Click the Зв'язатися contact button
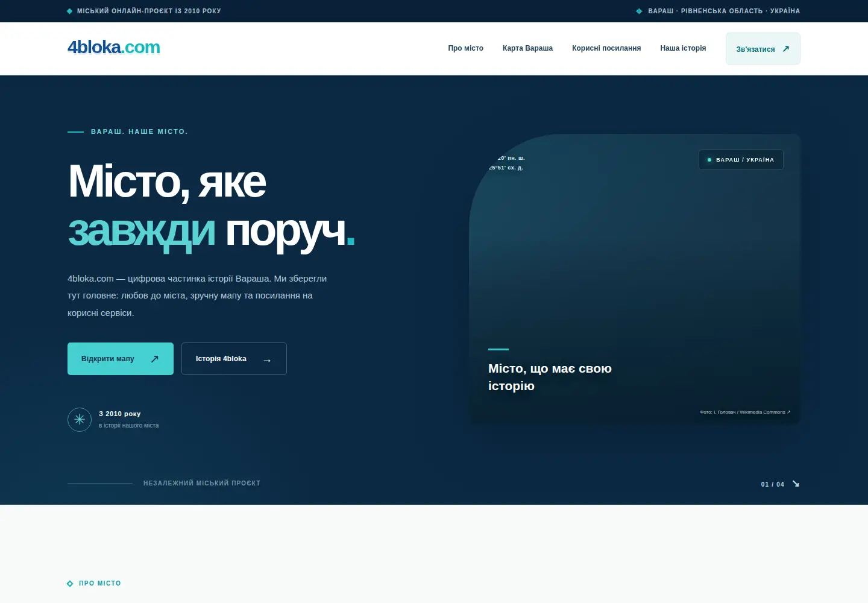The width and height of the screenshot is (868, 603). (763, 49)
